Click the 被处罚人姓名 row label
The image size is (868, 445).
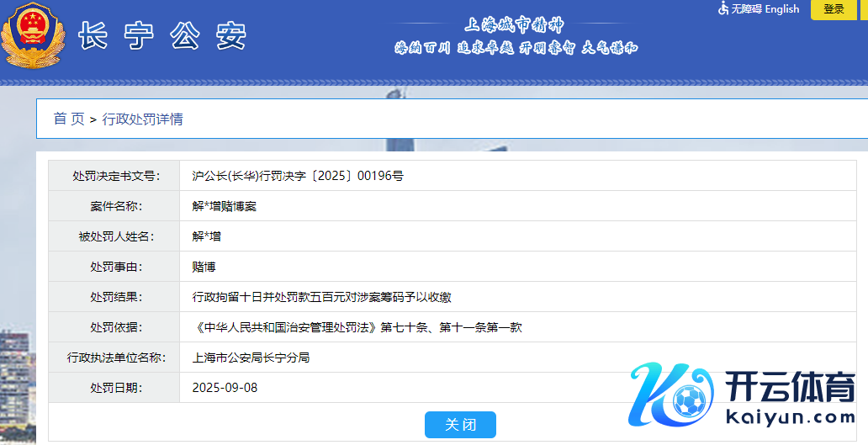click(x=116, y=236)
